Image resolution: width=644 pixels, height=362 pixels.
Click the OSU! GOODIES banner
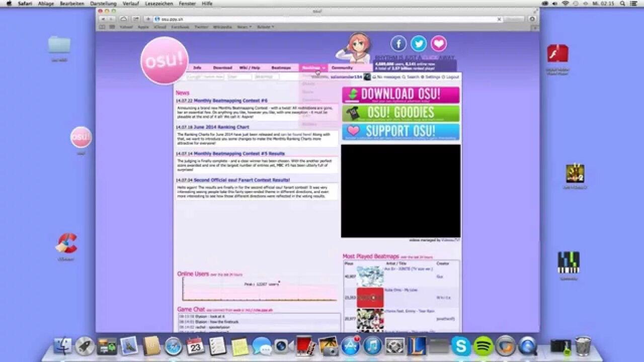(400, 113)
